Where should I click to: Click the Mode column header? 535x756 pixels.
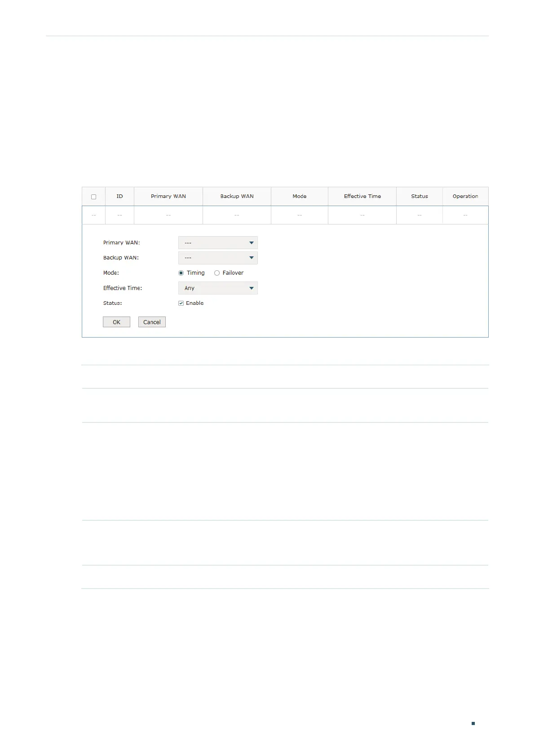coord(300,196)
